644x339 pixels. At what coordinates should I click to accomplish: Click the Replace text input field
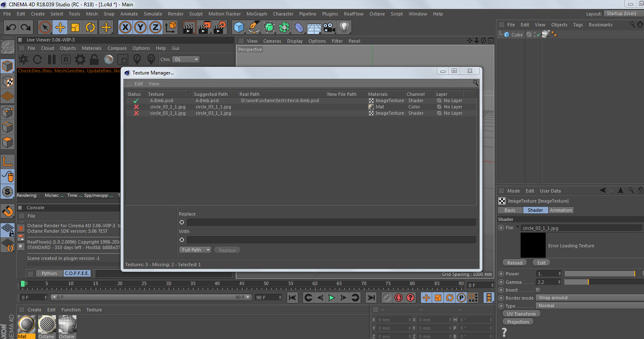tap(331, 222)
